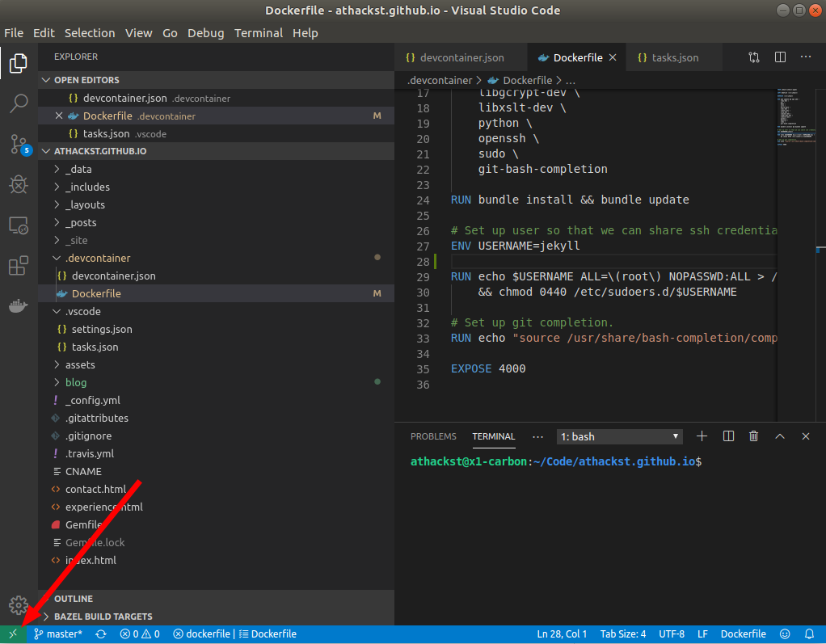Expand the _layouts folder
The width and height of the screenshot is (826, 644).
216,205
